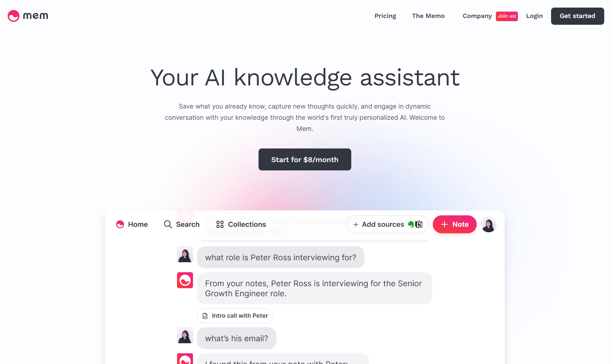Create a new Note with the red button
Viewport: 611px width, 364px height.
455,224
